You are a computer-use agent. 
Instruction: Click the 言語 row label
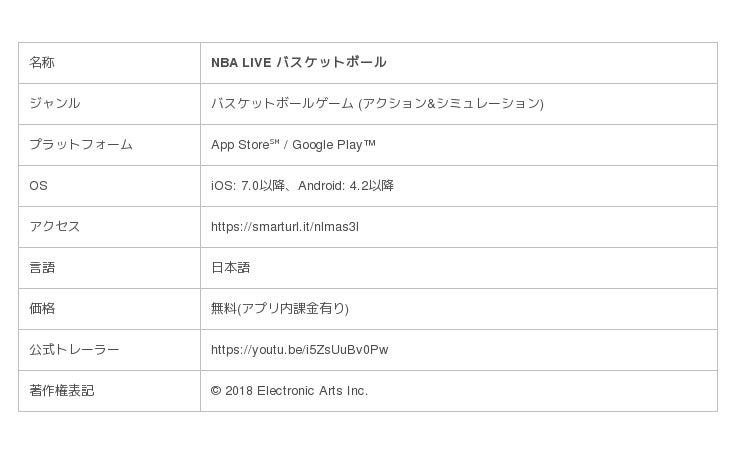coord(42,268)
